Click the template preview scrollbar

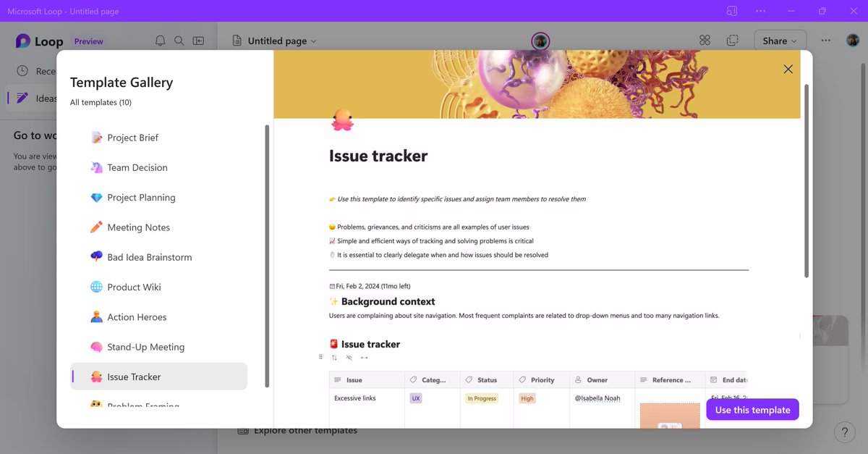click(x=807, y=180)
